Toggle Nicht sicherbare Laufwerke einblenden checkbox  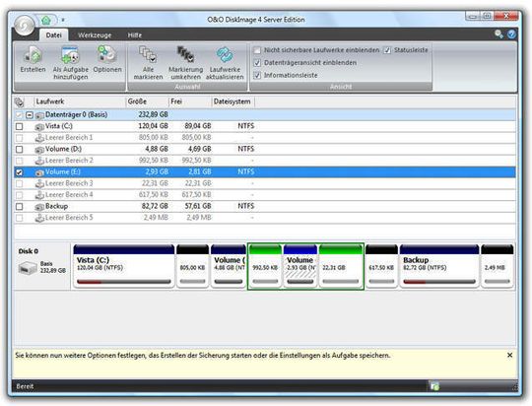[x=257, y=50]
